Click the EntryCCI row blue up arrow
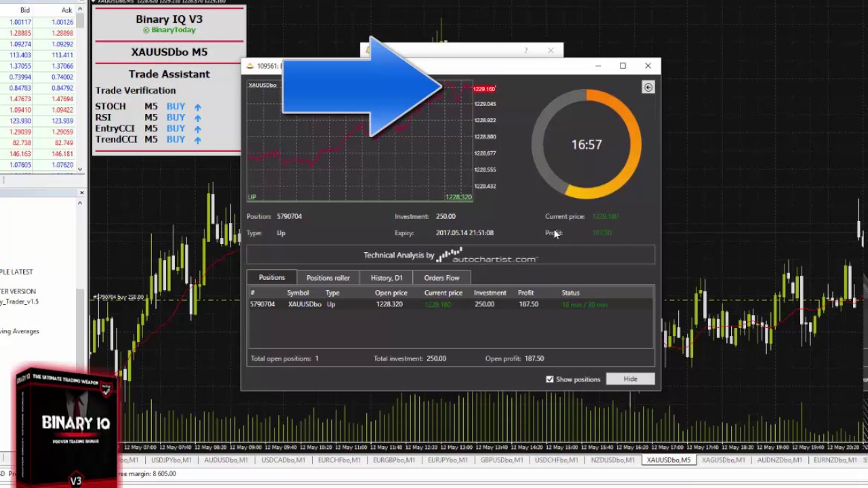The image size is (868, 488). (197, 129)
